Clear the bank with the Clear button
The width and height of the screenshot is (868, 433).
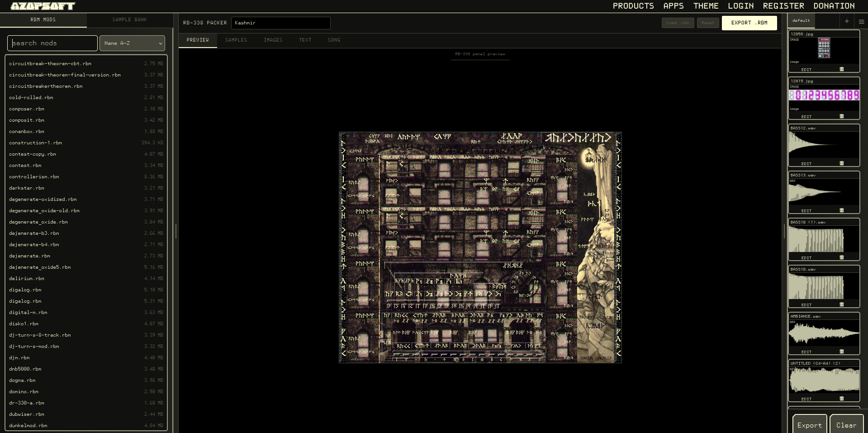coord(846,425)
